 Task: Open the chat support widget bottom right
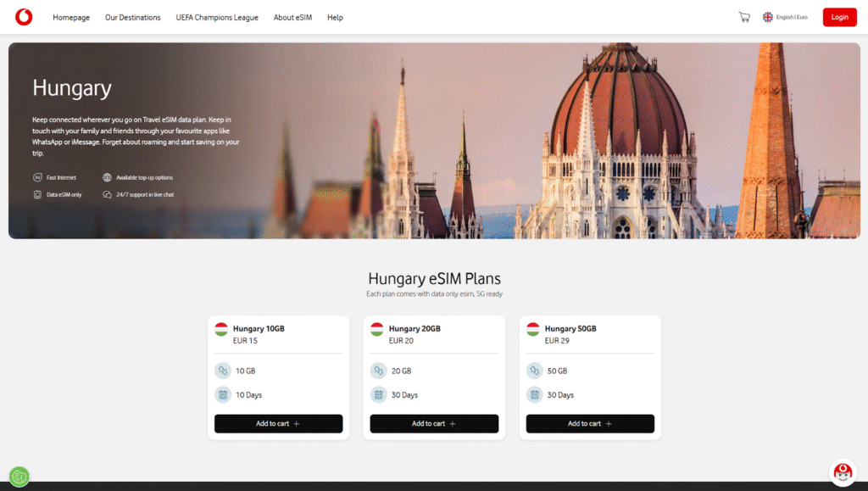point(843,471)
